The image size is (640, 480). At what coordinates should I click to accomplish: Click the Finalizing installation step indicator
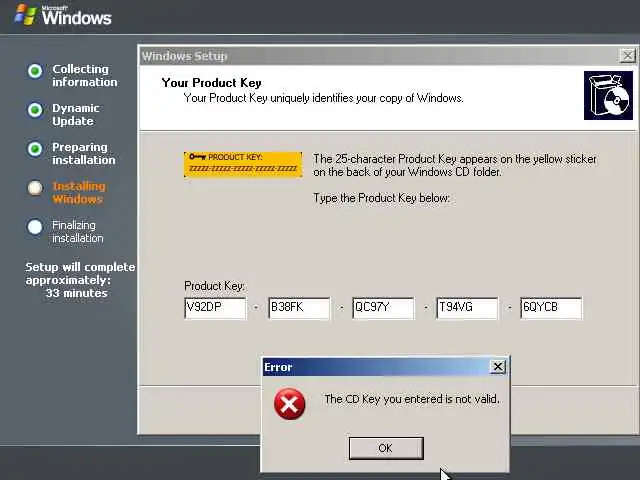click(x=35, y=227)
